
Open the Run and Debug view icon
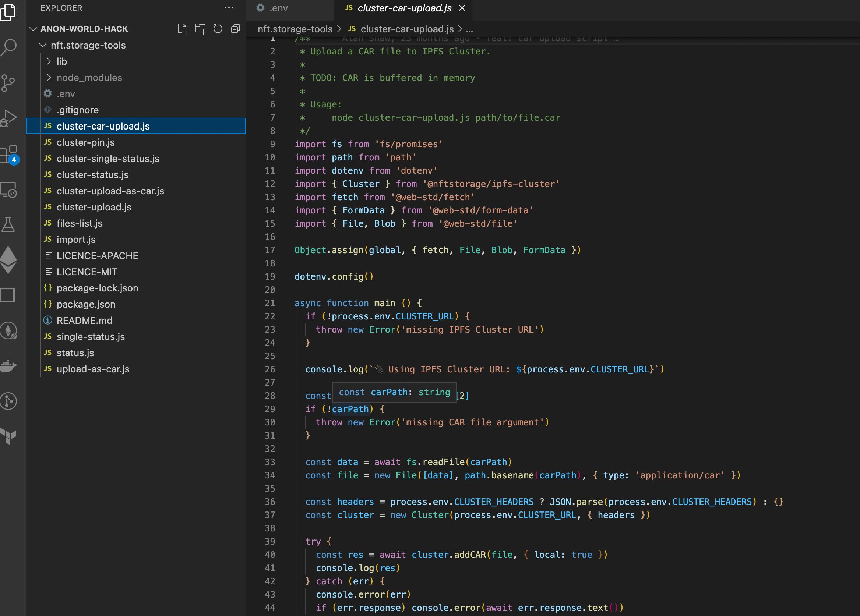(8, 118)
